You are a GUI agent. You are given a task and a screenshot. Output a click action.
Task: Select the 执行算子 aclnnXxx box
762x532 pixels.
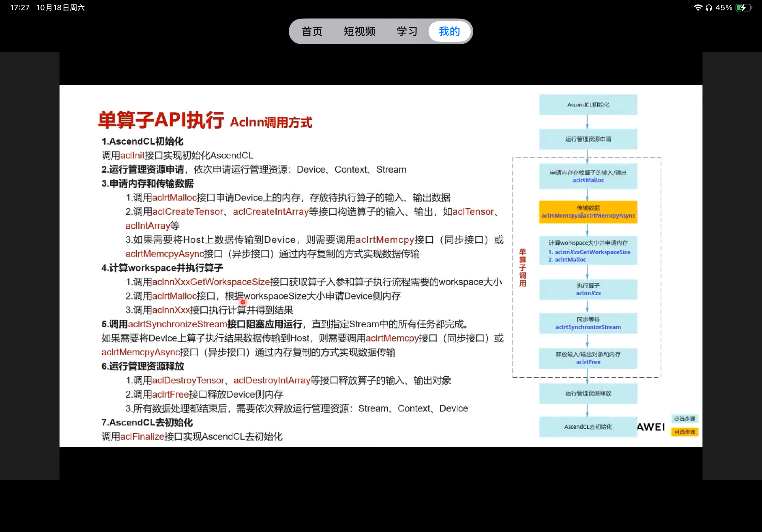point(588,289)
